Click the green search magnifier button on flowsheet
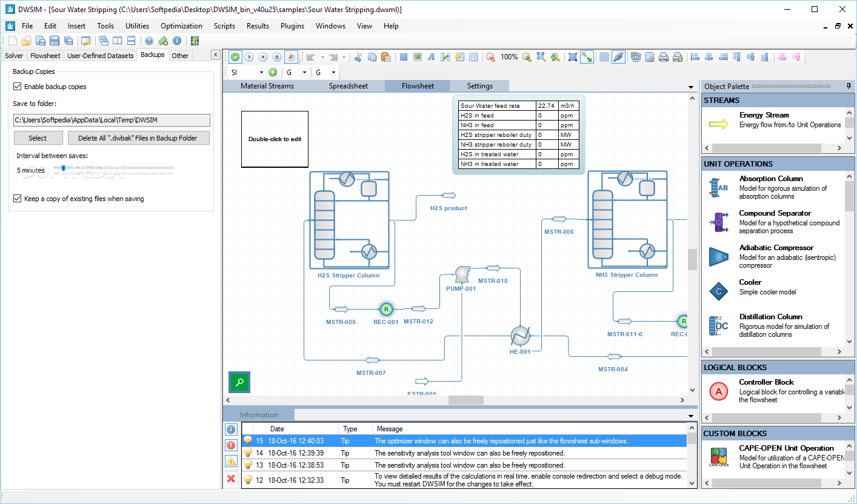The height and width of the screenshot is (504, 857). coord(239,382)
